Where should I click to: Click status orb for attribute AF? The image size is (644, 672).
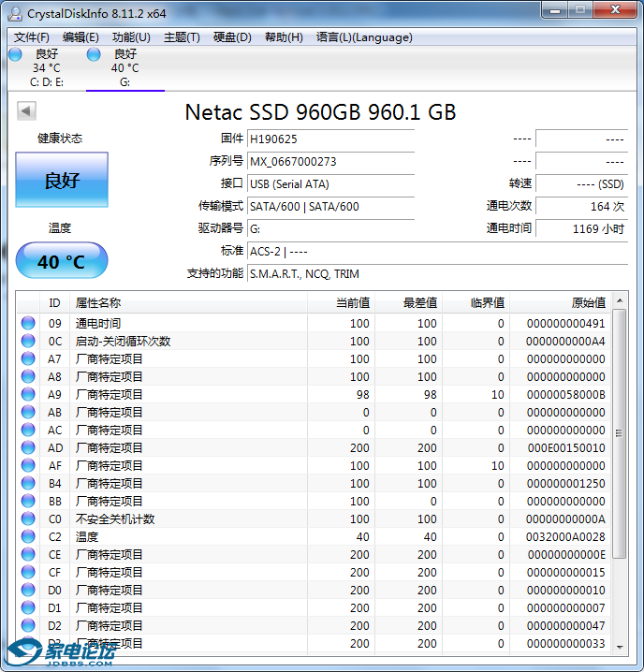28,465
